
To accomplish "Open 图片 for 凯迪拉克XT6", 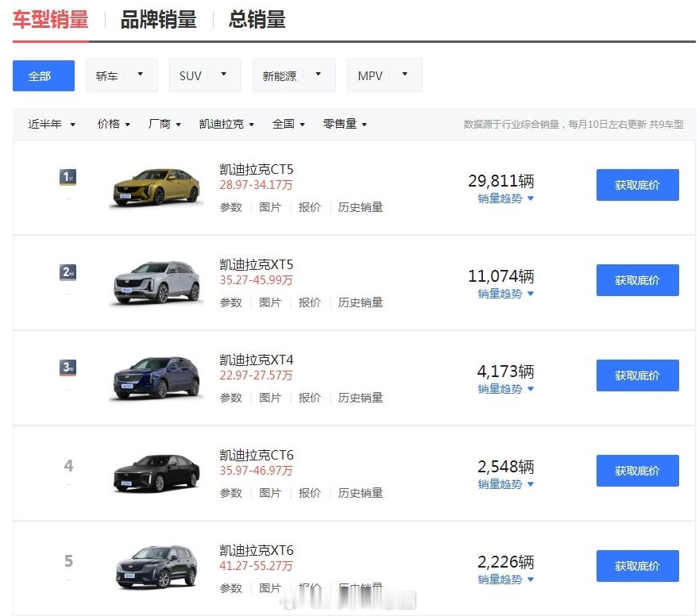I will [x=270, y=588].
